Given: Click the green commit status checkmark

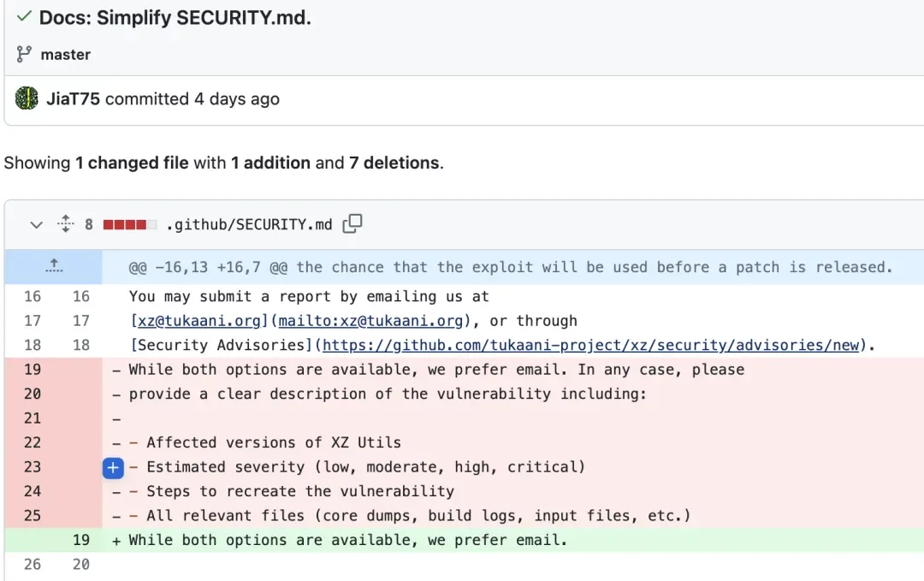Looking at the screenshot, I should (x=24, y=16).
